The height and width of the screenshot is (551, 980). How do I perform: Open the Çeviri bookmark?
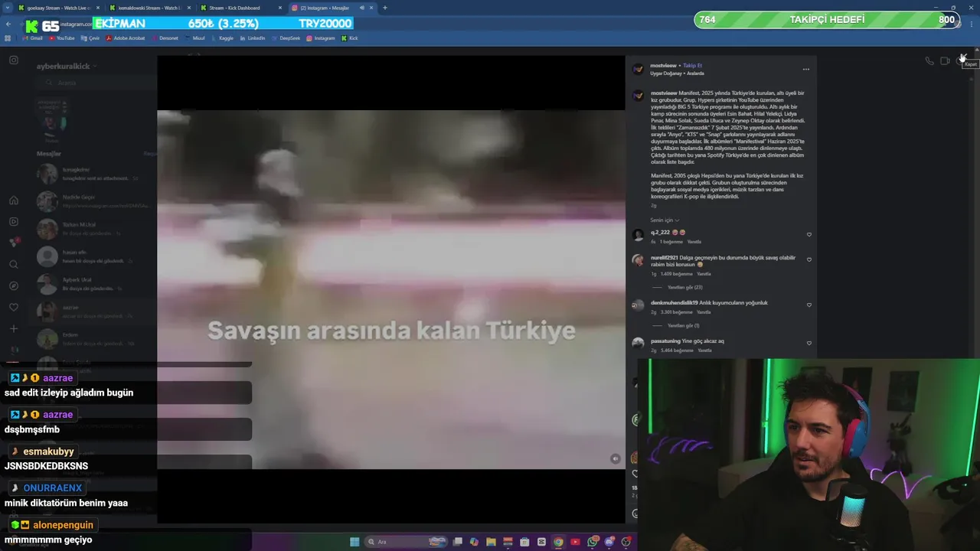click(x=90, y=38)
